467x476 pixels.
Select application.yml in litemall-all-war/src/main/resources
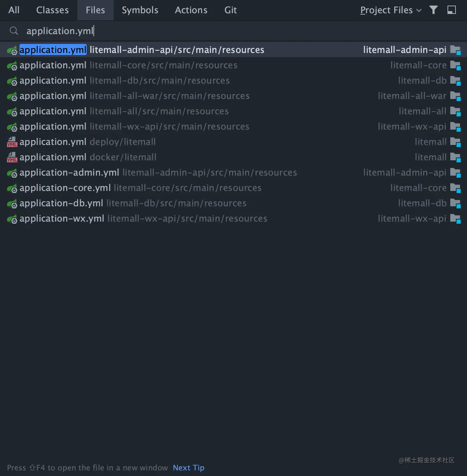click(233, 96)
